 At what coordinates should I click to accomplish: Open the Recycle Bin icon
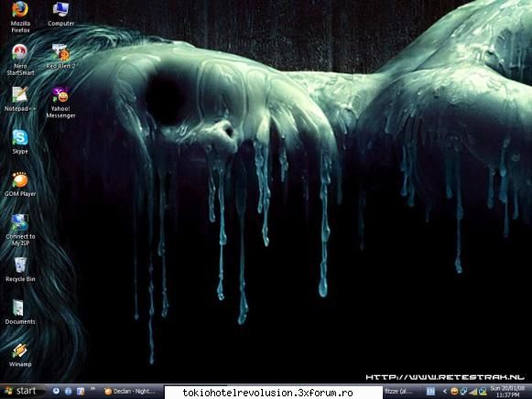pyautogui.click(x=20, y=270)
